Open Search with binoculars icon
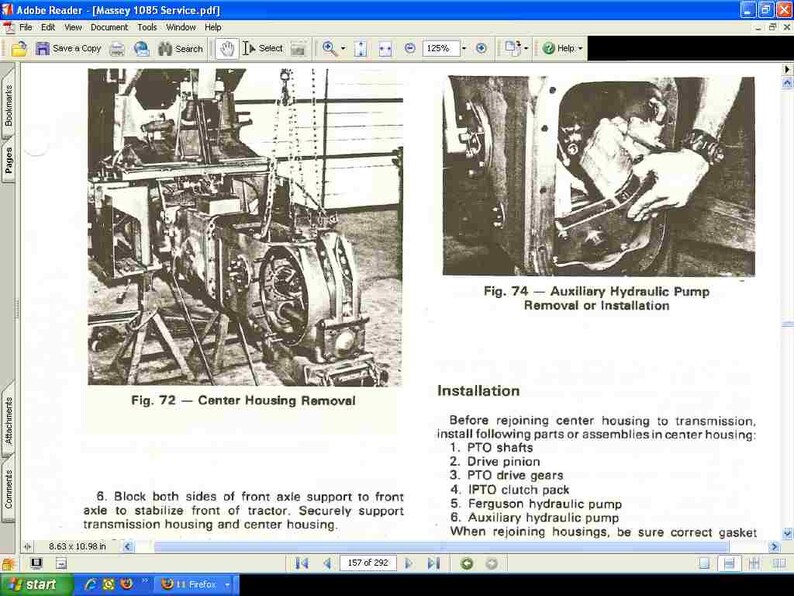This screenshot has width=794, height=596. tap(180, 49)
